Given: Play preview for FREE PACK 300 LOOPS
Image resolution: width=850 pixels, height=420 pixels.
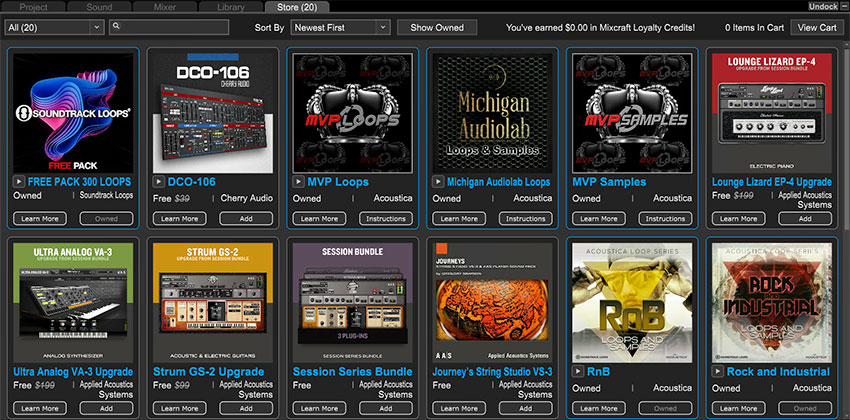Looking at the screenshot, I should pos(19,182).
